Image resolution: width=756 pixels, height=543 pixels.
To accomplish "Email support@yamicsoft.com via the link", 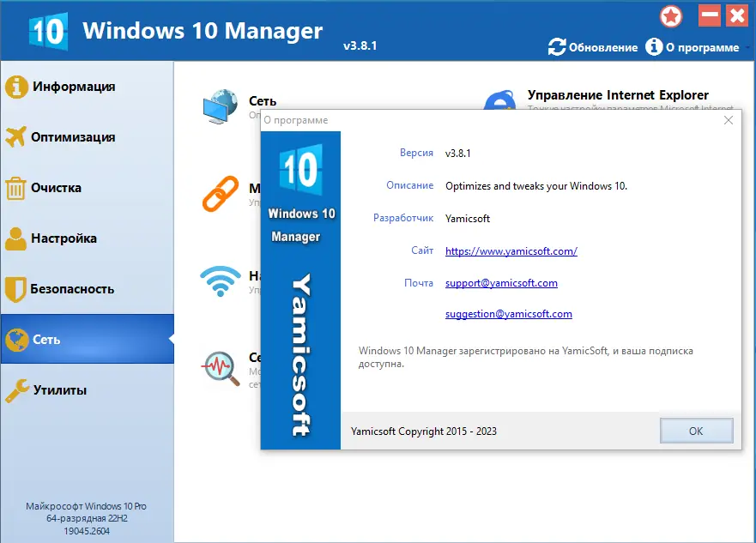I will [501, 282].
